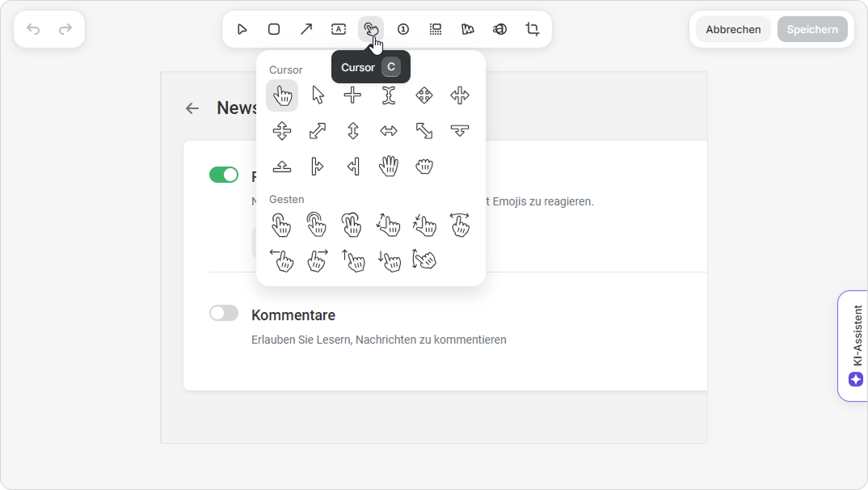Screen dimensions: 868x490
Task: Pick the I-beam text cursor
Action: click(389, 95)
